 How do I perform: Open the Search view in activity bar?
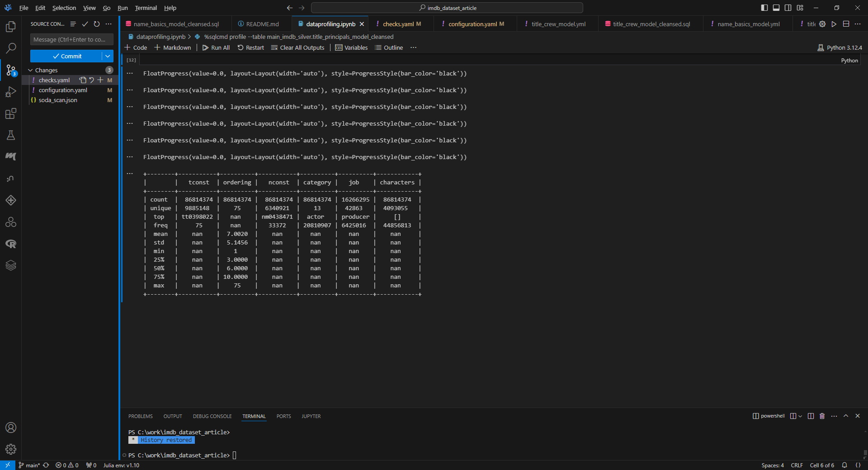pos(11,48)
